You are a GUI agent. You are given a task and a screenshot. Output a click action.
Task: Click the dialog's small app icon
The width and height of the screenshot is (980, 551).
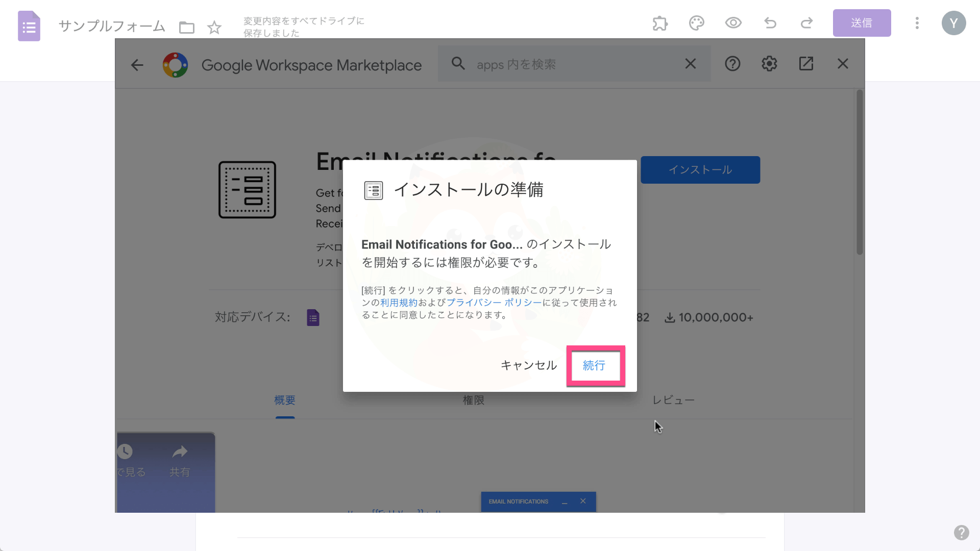(374, 190)
